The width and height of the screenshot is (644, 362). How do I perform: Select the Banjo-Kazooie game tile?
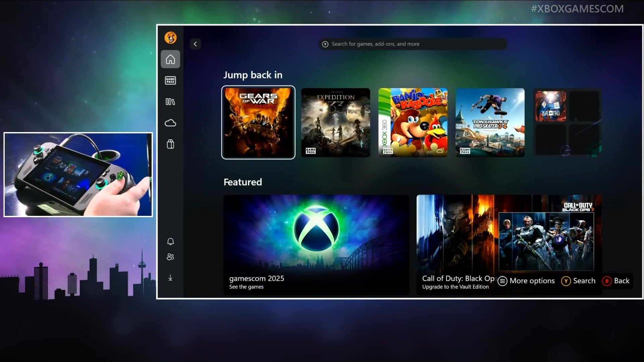413,122
